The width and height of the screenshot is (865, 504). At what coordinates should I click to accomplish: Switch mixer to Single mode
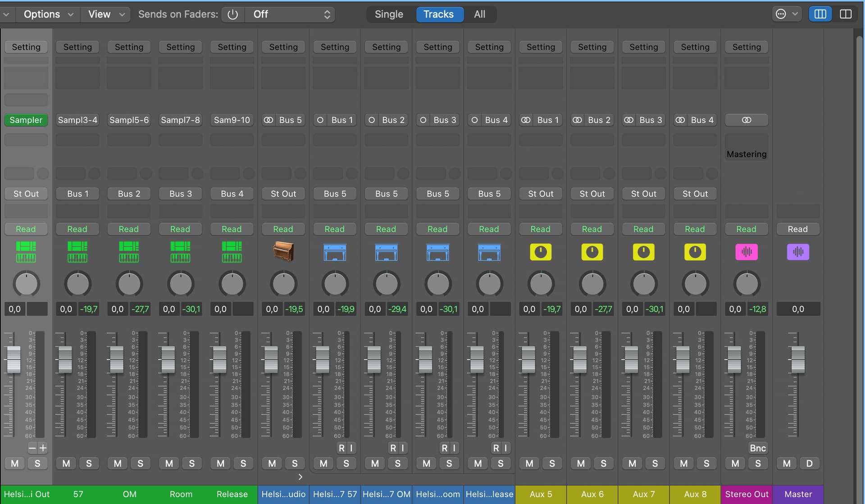[389, 14]
